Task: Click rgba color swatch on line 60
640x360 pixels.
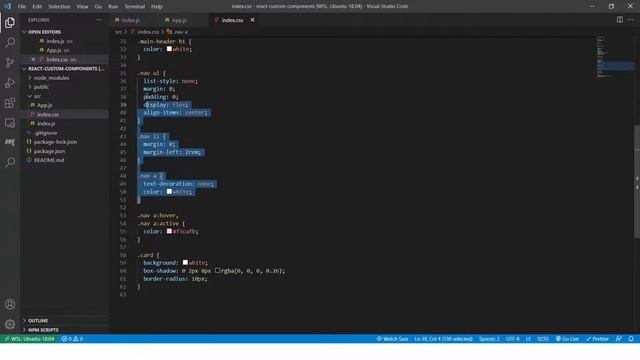Action: [x=217, y=270]
